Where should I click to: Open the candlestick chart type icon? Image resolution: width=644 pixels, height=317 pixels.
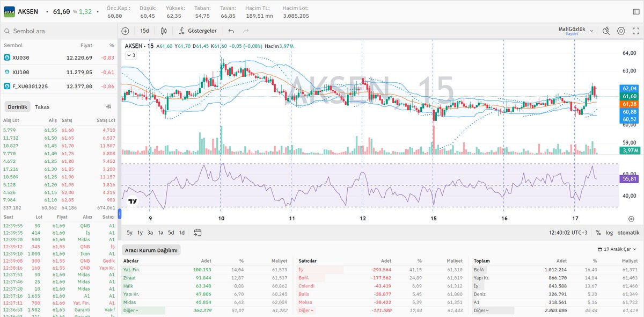tap(164, 31)
